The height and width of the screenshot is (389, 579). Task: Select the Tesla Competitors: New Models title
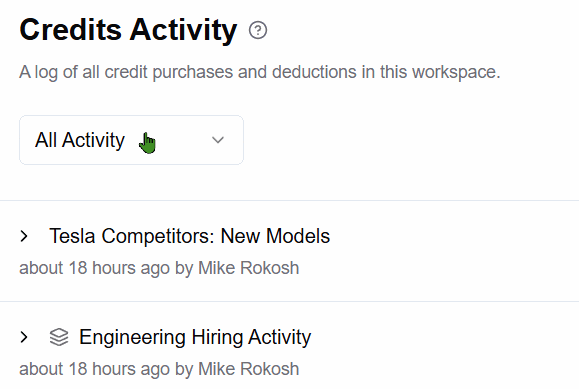[x=189, y=236]
